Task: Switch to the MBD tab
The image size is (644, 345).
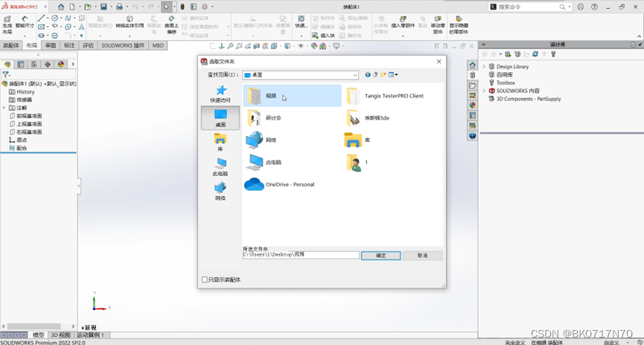Action: point(158,45)
